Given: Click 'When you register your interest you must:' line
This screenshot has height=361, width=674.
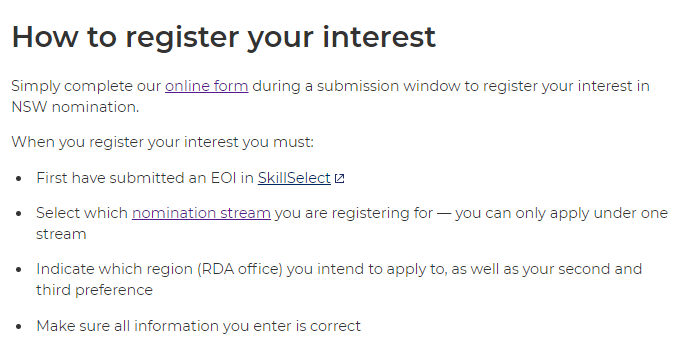Looking at the screenshot, I should 163,142.
